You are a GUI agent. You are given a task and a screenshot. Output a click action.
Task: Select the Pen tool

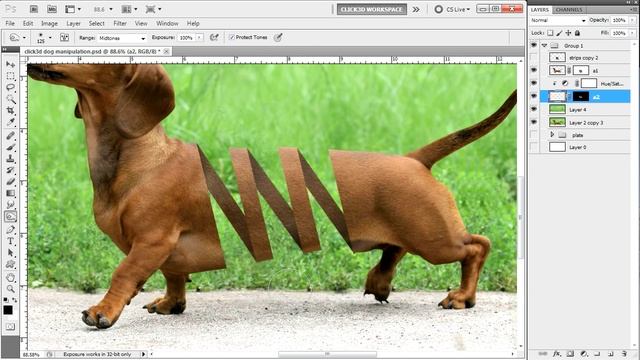[11, 230]
